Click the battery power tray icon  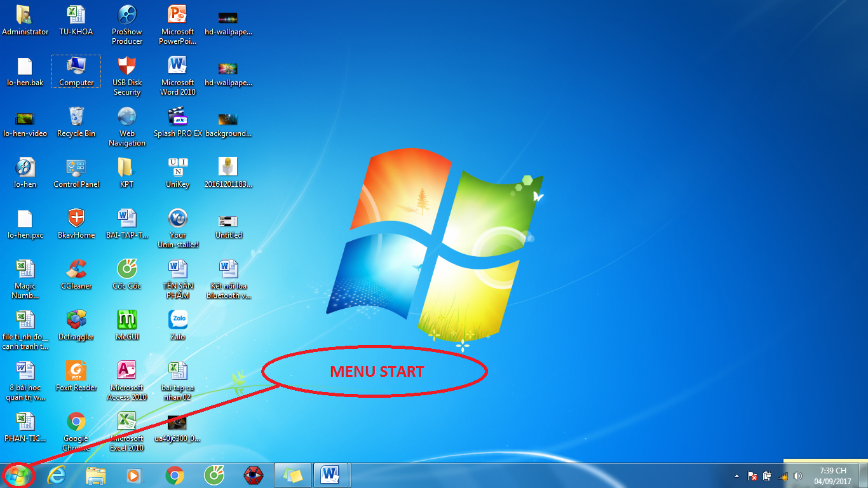coord(767,476)
